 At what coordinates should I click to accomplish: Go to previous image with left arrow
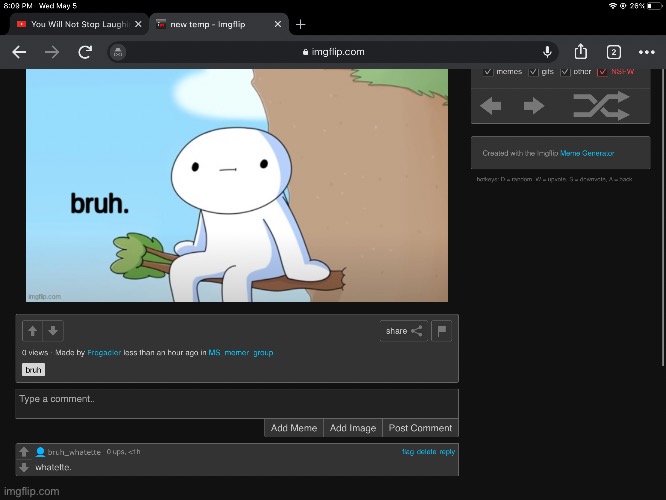pos(491,106)
